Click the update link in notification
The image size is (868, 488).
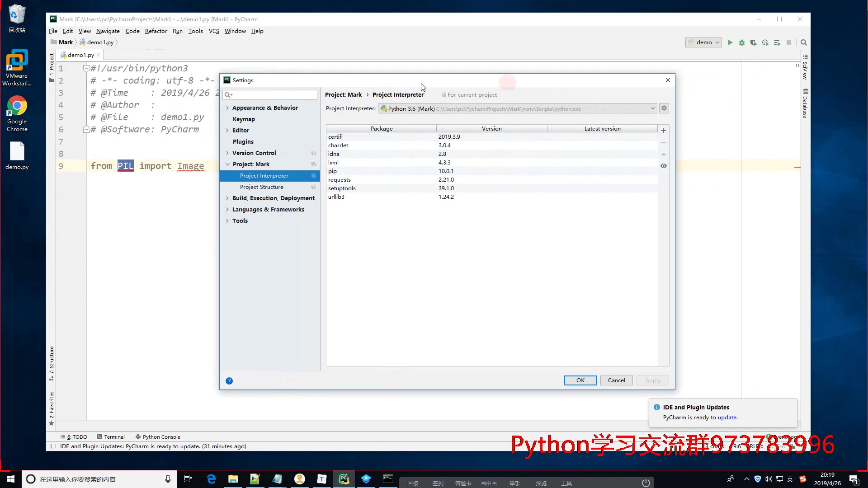pyautogui.click(x=727, y=418)
